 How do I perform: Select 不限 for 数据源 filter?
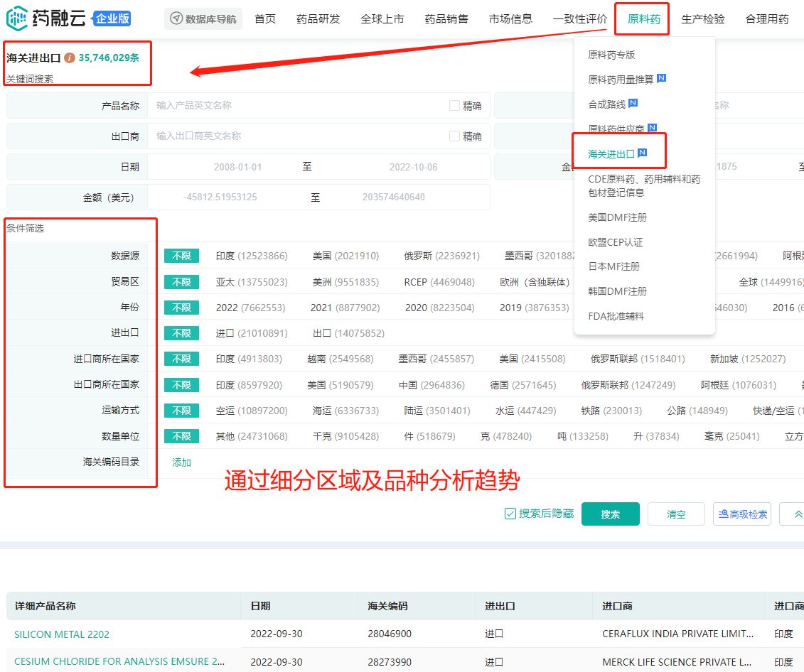(x=181, y=256)
